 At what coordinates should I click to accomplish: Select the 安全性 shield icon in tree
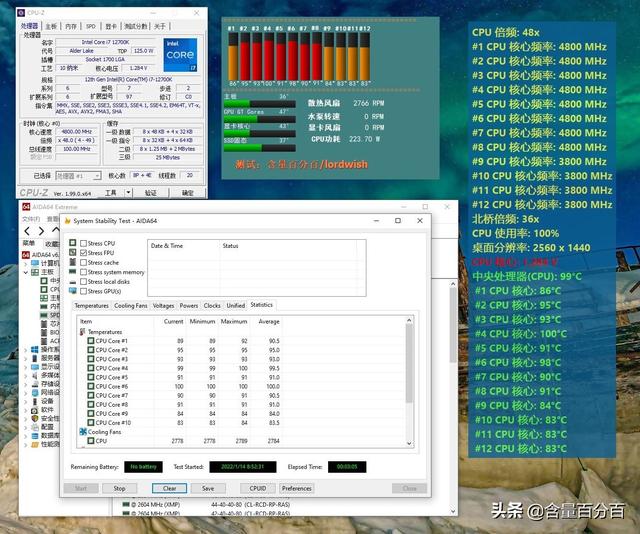tap(35, 418)
